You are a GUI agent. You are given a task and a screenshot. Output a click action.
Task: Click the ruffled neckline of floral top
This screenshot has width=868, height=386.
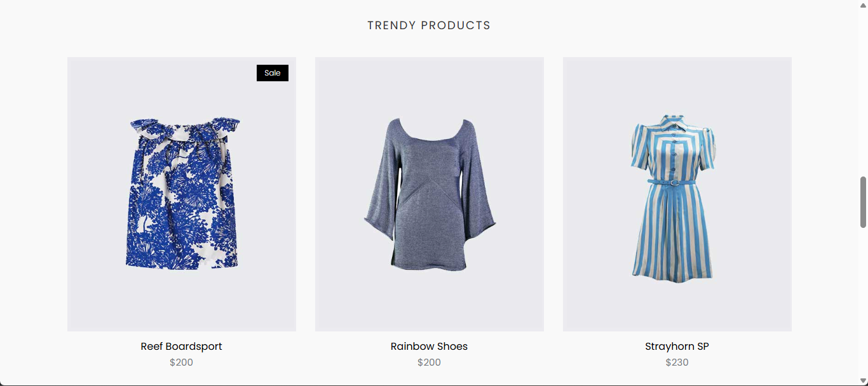(185, 129)
